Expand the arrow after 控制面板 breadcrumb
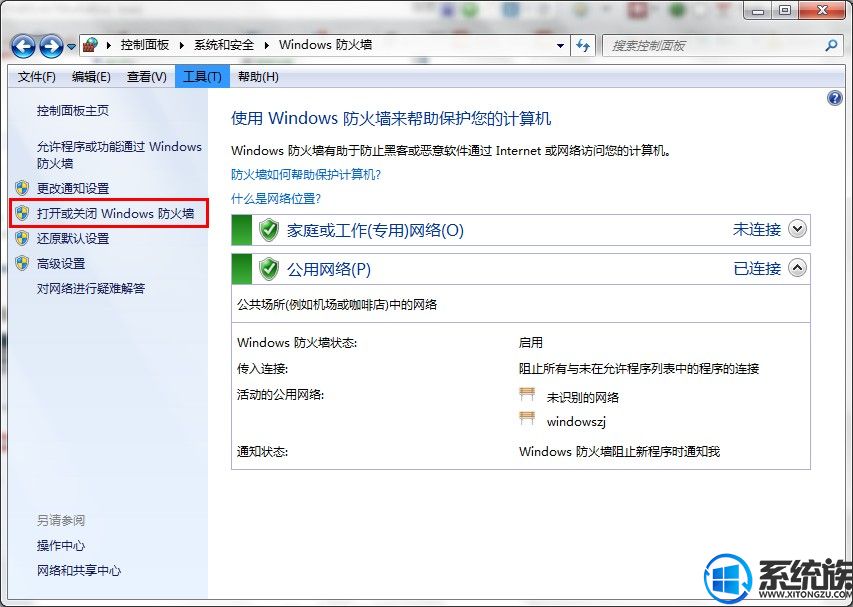The image size is (853, 607). 182,45
